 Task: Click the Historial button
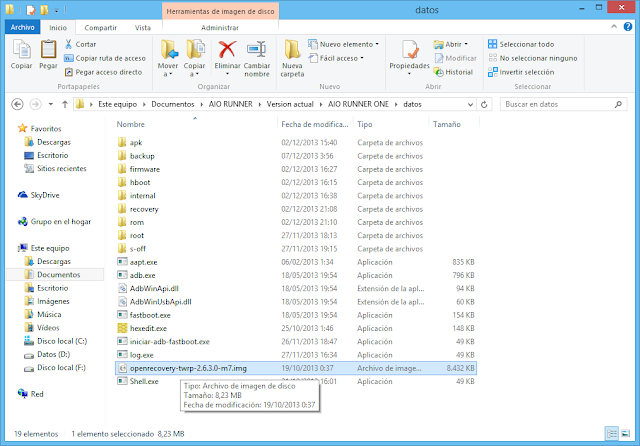[453, 72]
